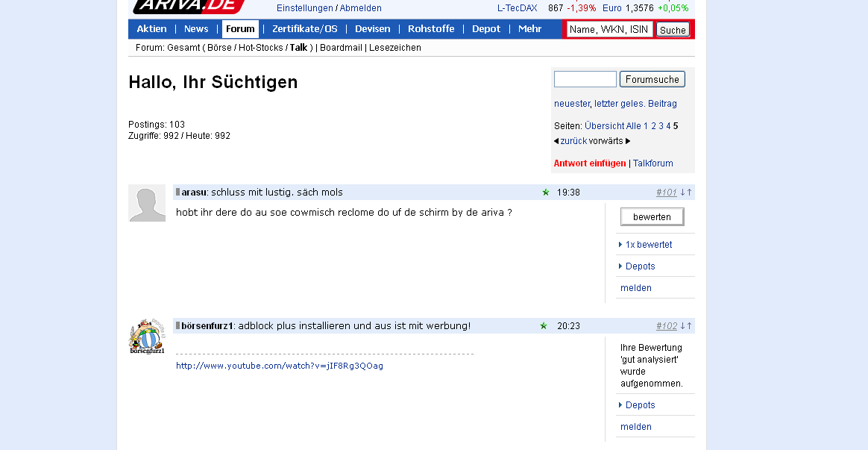
Task: Select the Forum tab
Action: click(x=240, y=29)
